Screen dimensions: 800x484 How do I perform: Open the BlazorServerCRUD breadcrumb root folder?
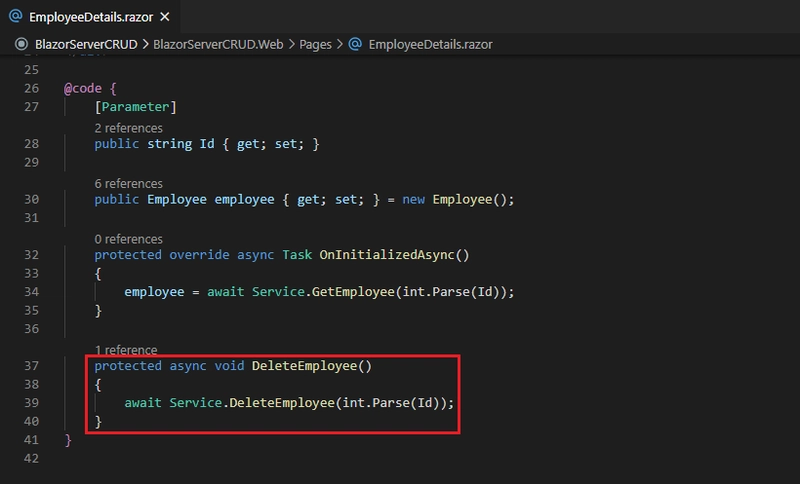85,45
